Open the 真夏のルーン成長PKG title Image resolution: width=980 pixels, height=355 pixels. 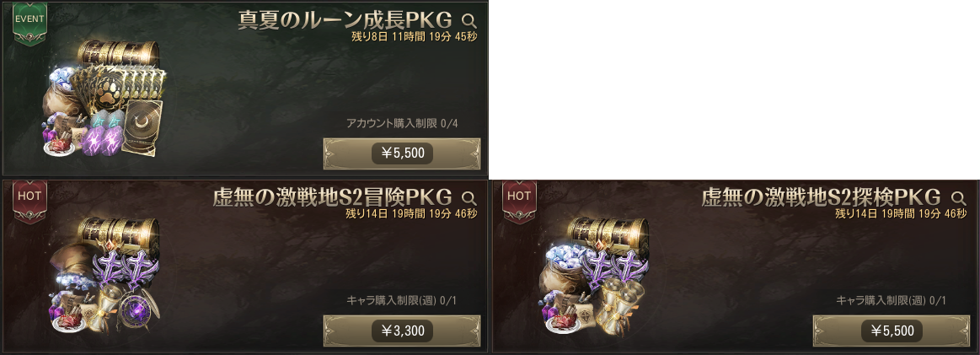pyautogui.click(x=345, y=20)
